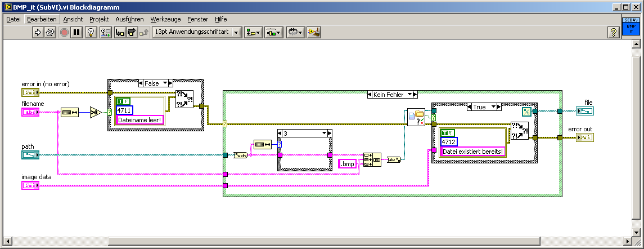The height and width of the screenshot is (249, 644).
Task: Select the String To Path node
Action: tap(394, 159)
